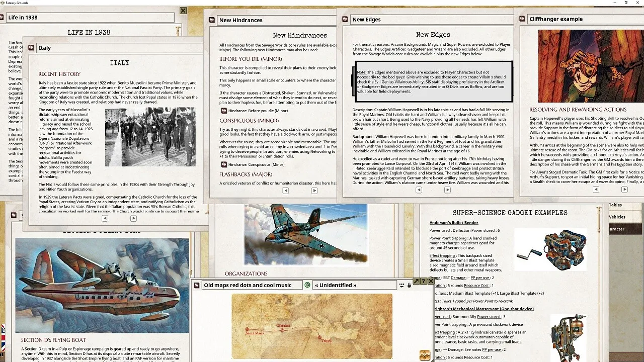644x362 pixels.
Task: Click the Unidentified name field
Action: (x=354, y=285)
